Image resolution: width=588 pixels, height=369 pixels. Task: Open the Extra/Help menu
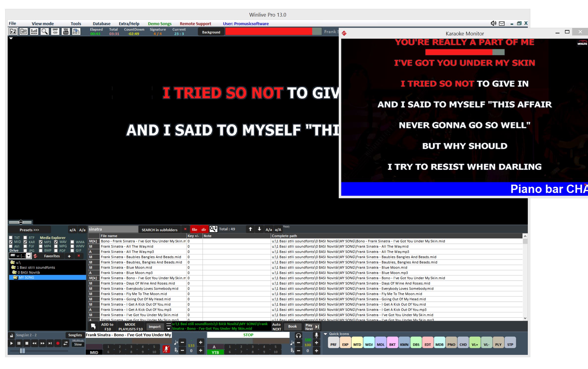pos(129,24)
